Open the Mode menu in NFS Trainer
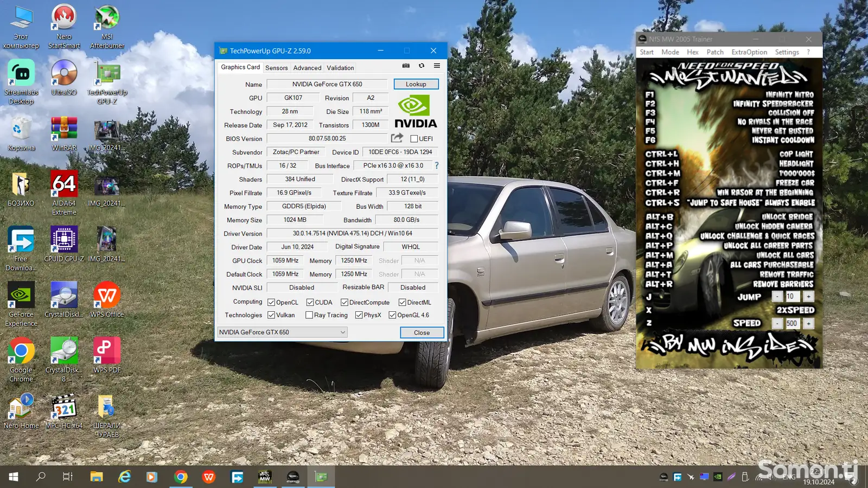This screenshot has width=868, height=488. coord(670,52)
